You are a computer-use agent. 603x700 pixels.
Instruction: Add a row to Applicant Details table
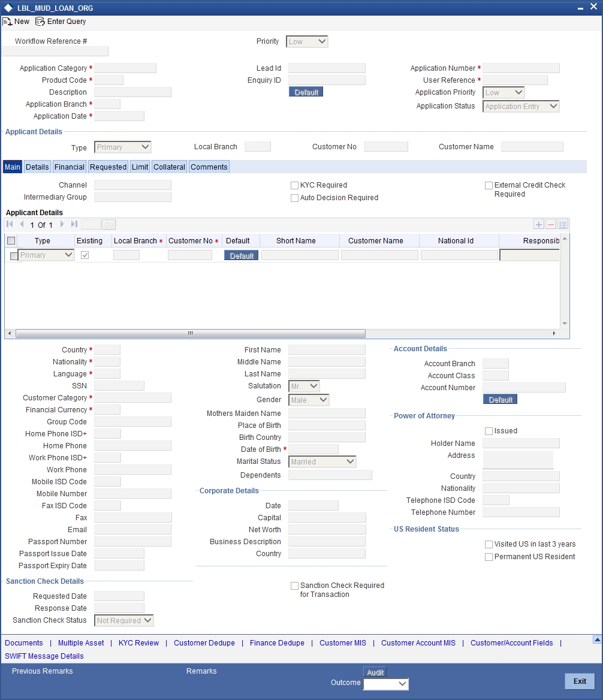tap(539, 225)
